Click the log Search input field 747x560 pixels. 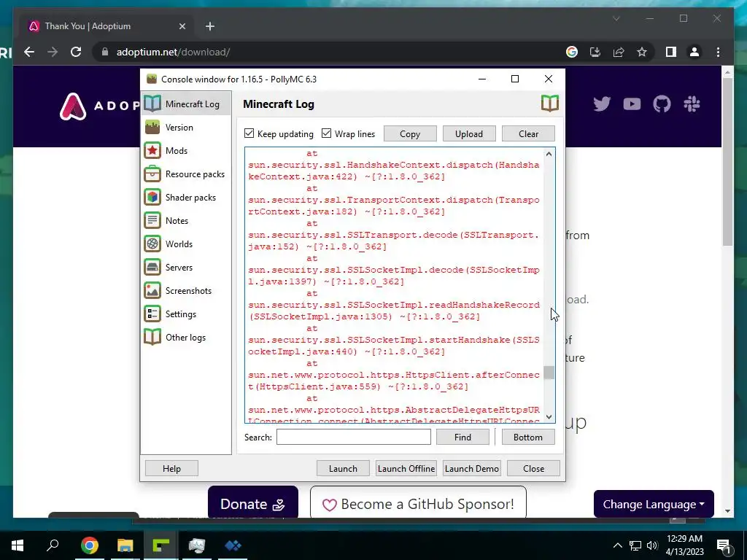coord(354,437)
